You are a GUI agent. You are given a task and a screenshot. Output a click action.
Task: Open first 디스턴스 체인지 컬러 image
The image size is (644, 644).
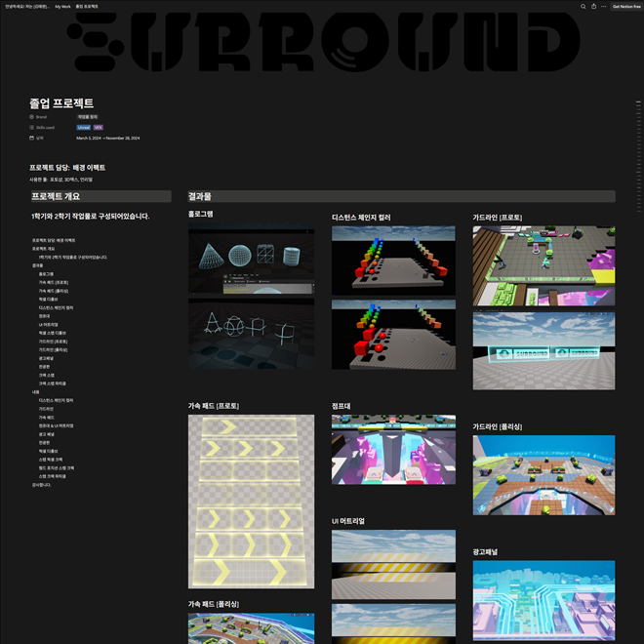click(393, 261)
